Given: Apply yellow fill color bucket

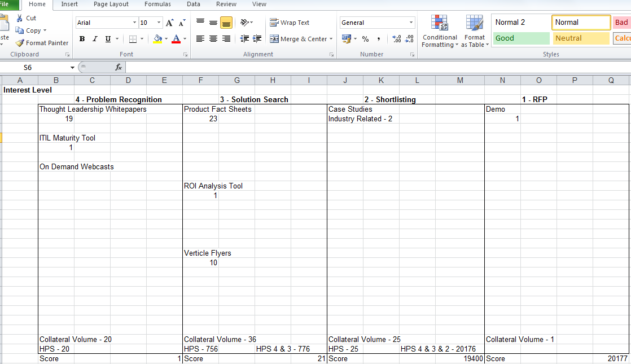Looking at the screenshot, I should click(x=158, y=39).
